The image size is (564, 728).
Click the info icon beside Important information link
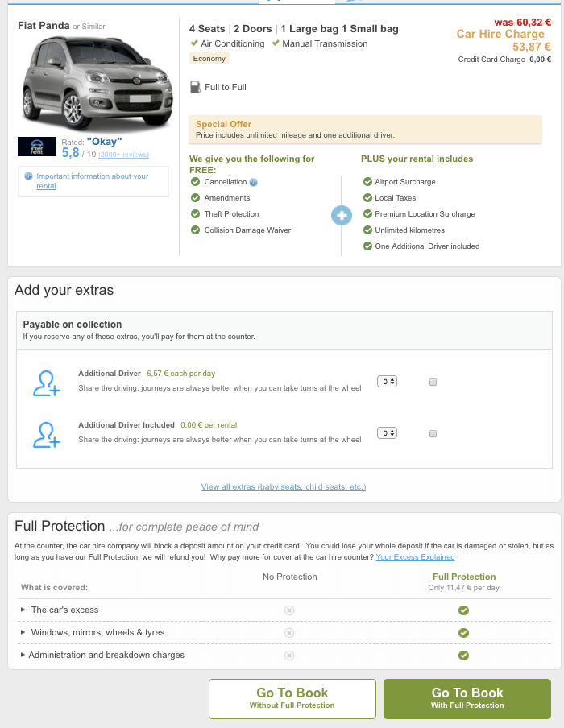pyautogui.click(x=29, y=176)
